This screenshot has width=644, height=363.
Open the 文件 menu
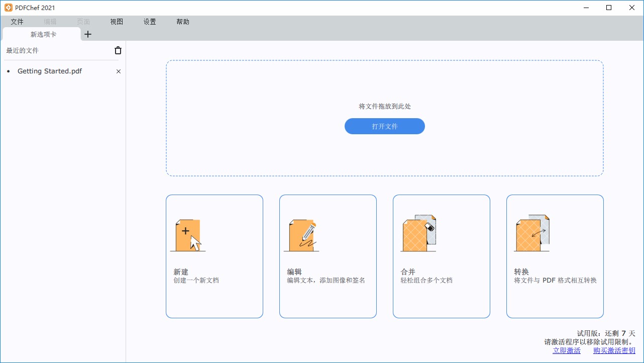pyautogui.click(x=17, y=22)
